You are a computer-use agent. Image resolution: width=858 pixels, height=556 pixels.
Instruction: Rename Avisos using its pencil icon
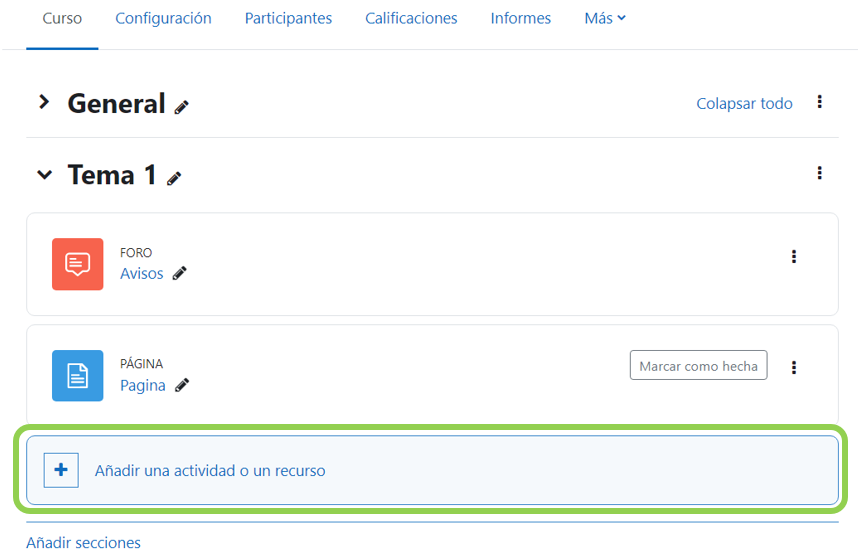180,273
